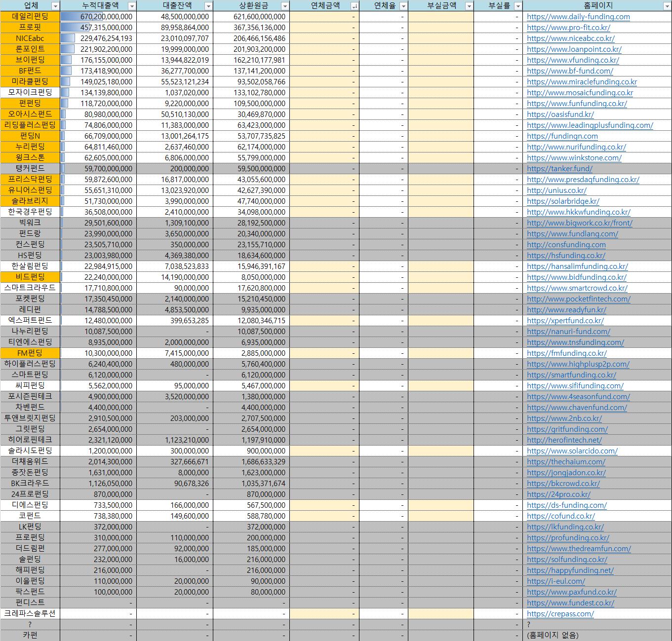The height and width of the screenshot is (641, 672).
Task: Open the 부실금액 column filter dropdown
Action: 469,6
